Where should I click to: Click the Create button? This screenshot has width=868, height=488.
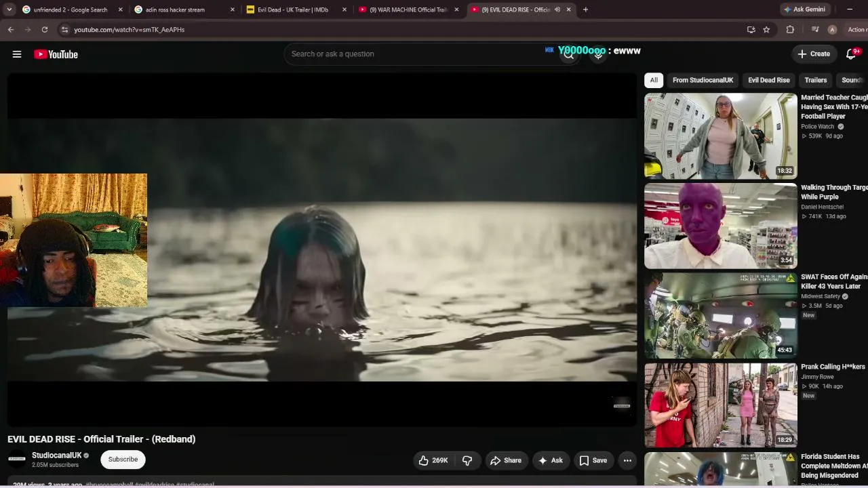pos(814,54)
